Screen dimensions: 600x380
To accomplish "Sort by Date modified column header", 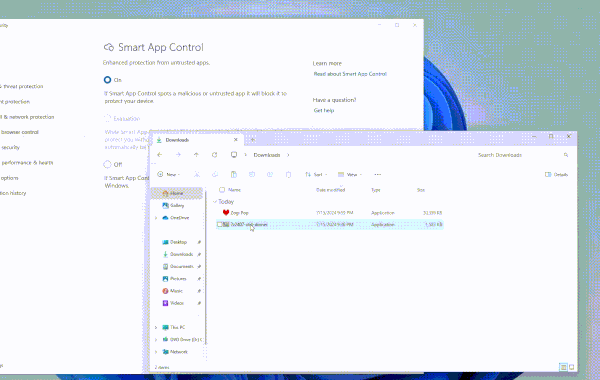I will [331, 190].
